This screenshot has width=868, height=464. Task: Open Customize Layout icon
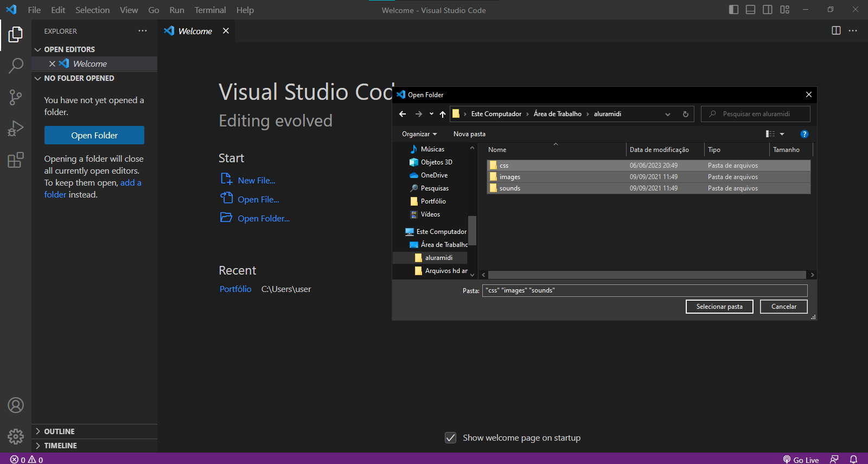pyautogui.click(x=784, y=10)
